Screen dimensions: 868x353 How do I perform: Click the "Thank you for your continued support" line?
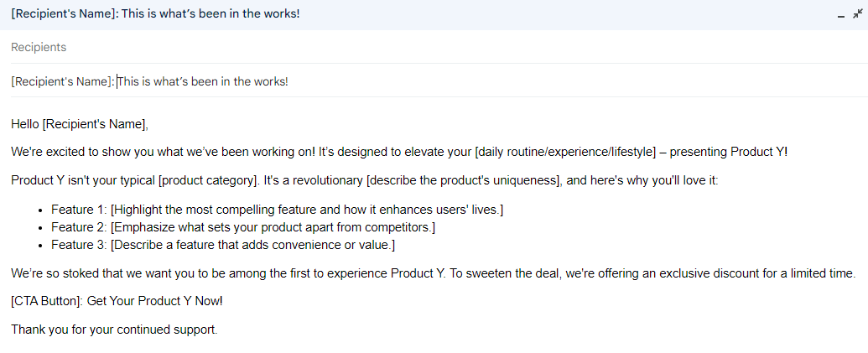(114, 330)
